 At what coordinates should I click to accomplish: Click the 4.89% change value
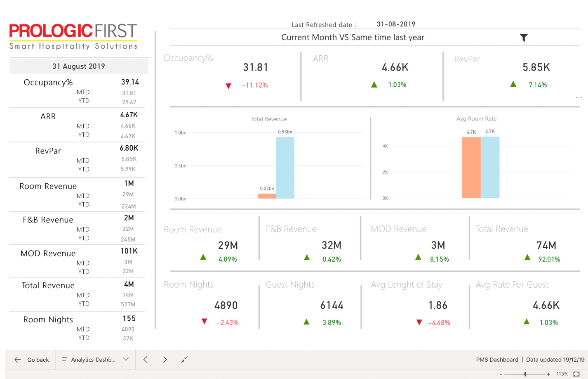pyautogui.click(x=228, y=259)
